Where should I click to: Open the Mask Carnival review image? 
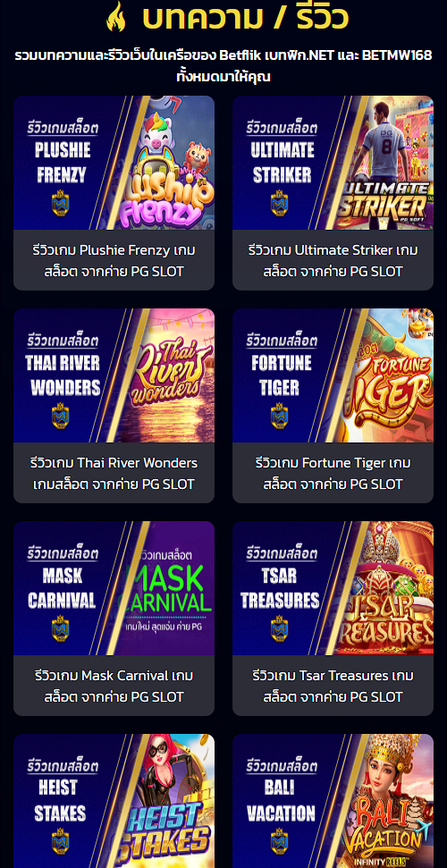click(x=114, y=588)
